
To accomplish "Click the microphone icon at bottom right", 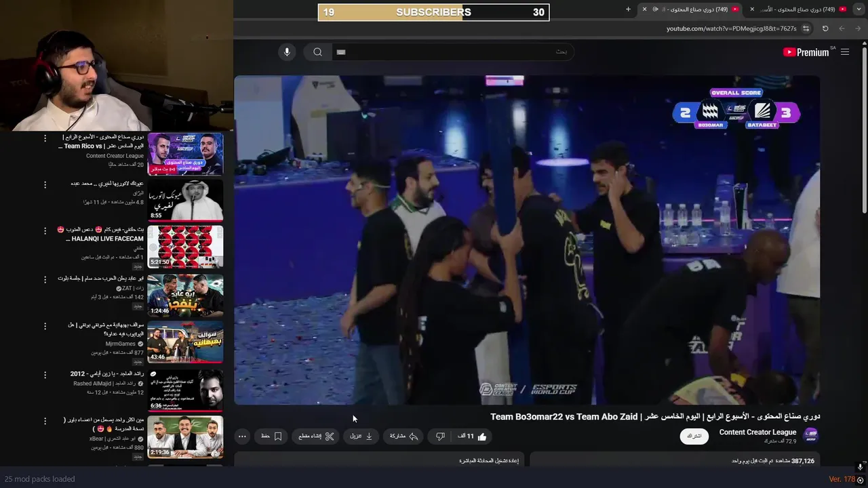I will point(860,467).
